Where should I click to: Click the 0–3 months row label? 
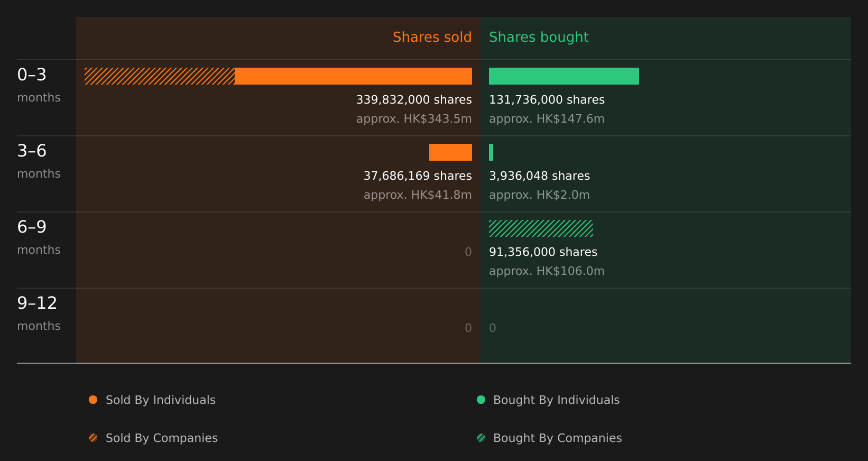(39, 85)
